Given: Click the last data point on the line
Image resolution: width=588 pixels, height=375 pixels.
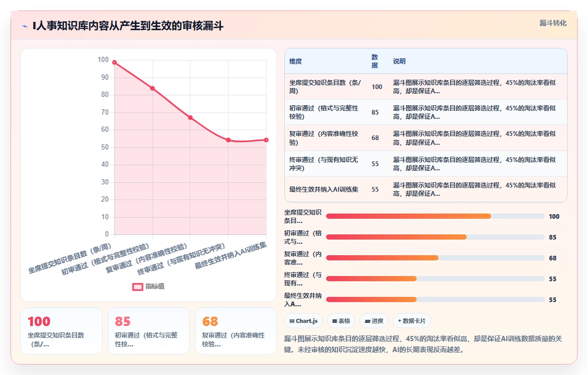Looking at the screenshot, I should pyautogui.click(x=266, y=140).
